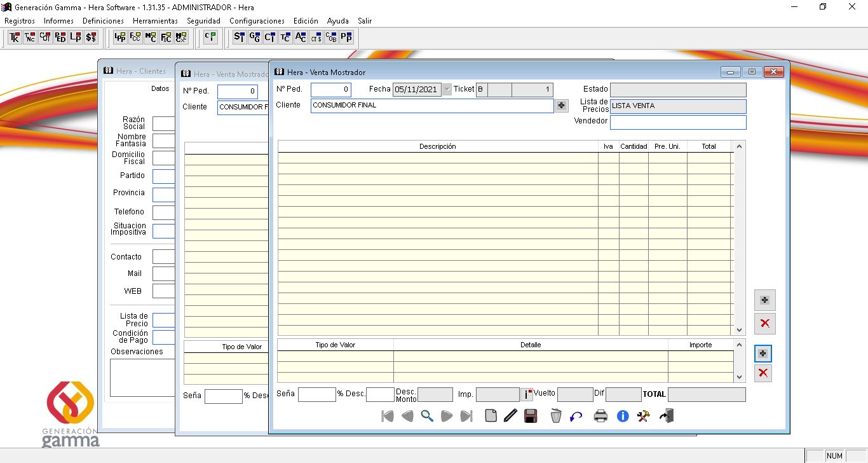Click the Vendedor input field

click(678, 121)
